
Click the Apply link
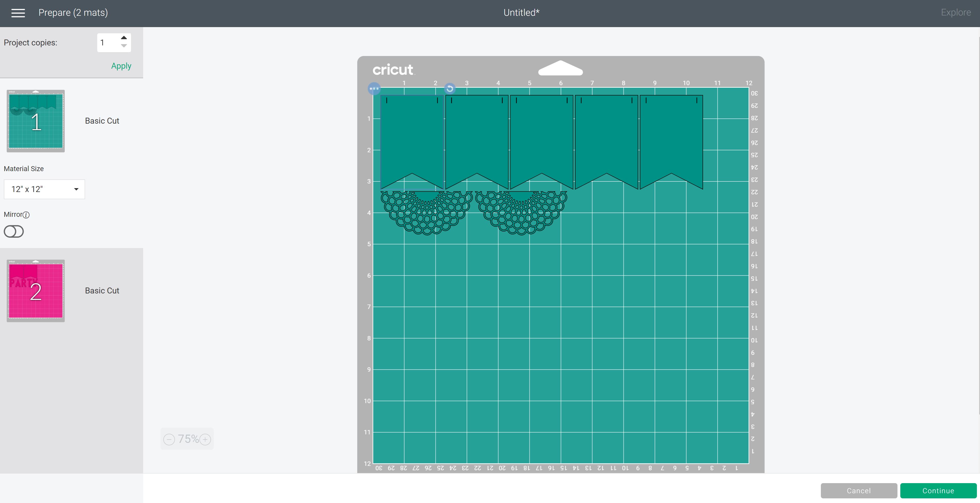pyautogui.click(x=121, y=66)
